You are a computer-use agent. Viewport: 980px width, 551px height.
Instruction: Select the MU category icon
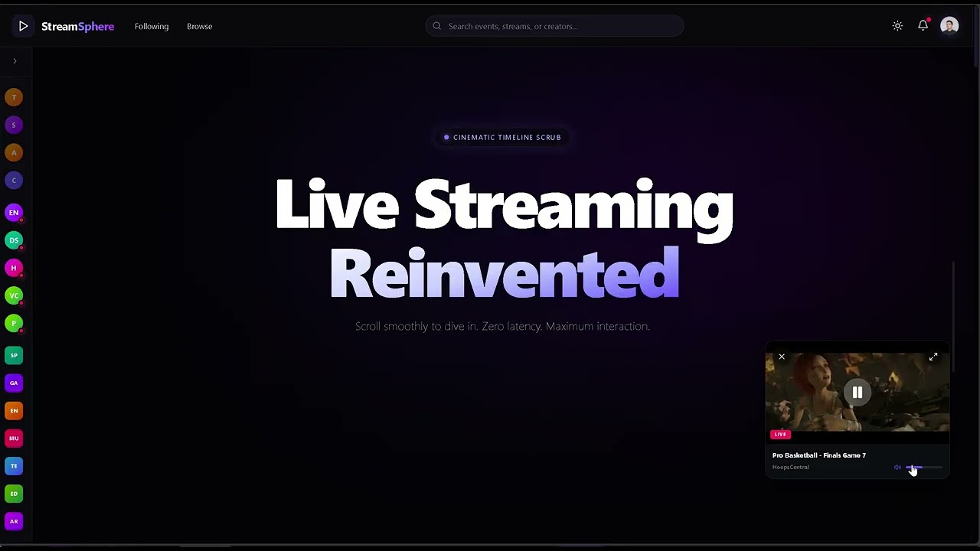click(14, 439)
